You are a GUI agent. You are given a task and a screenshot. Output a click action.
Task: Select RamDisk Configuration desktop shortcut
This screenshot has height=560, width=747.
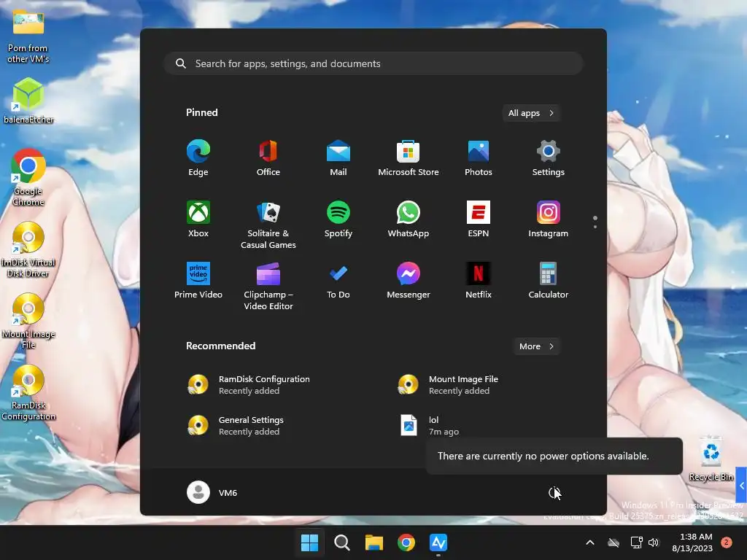[28, 392]
